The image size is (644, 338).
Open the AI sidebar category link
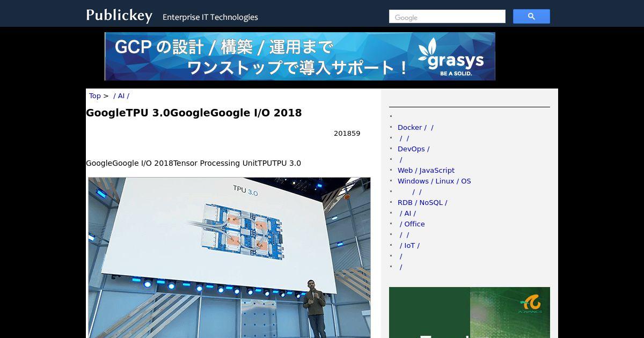407,214
